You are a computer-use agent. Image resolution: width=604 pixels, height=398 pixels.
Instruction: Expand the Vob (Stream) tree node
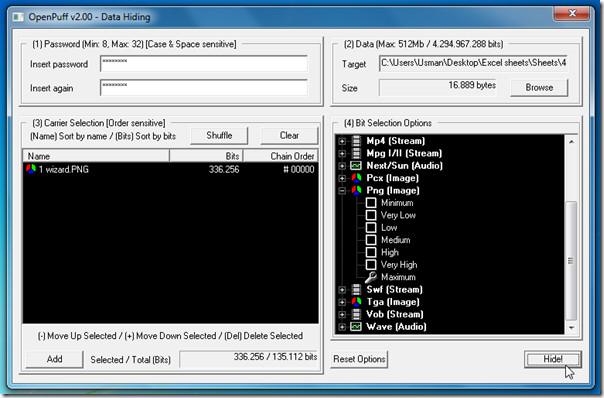(x=342, y=314)
